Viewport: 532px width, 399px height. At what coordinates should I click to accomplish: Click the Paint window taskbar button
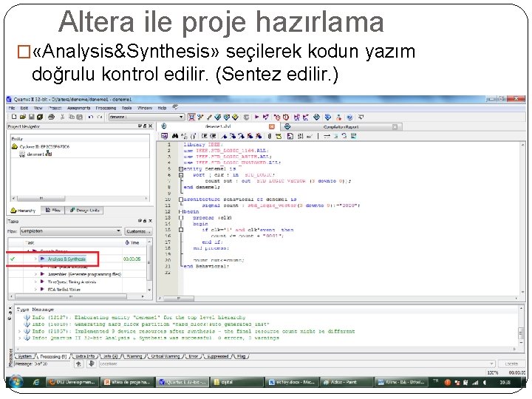[345, 382]
